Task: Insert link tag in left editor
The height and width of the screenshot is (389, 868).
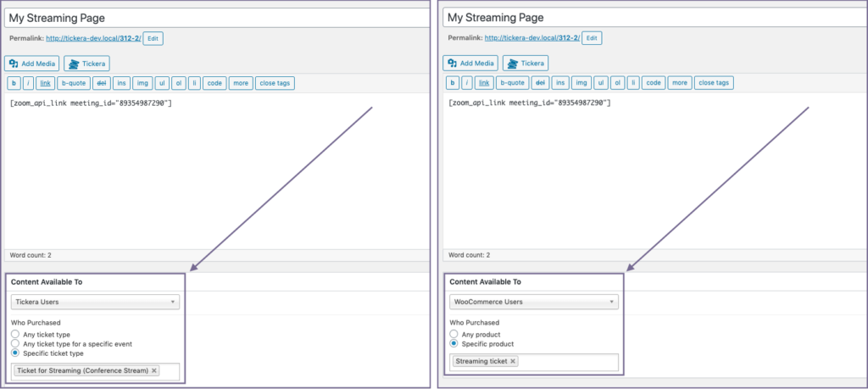Action: click(x=46, y=83)
